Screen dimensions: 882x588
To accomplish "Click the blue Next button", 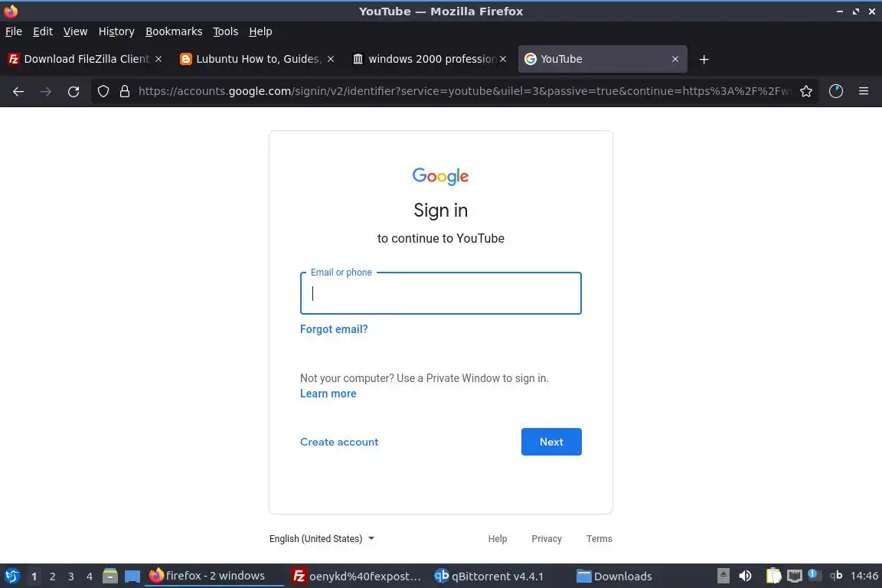I will coord(551,442).
